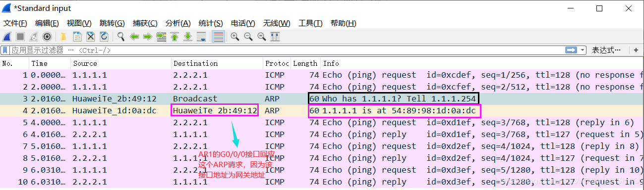Open the display filter history dropdown

point(582,50)
